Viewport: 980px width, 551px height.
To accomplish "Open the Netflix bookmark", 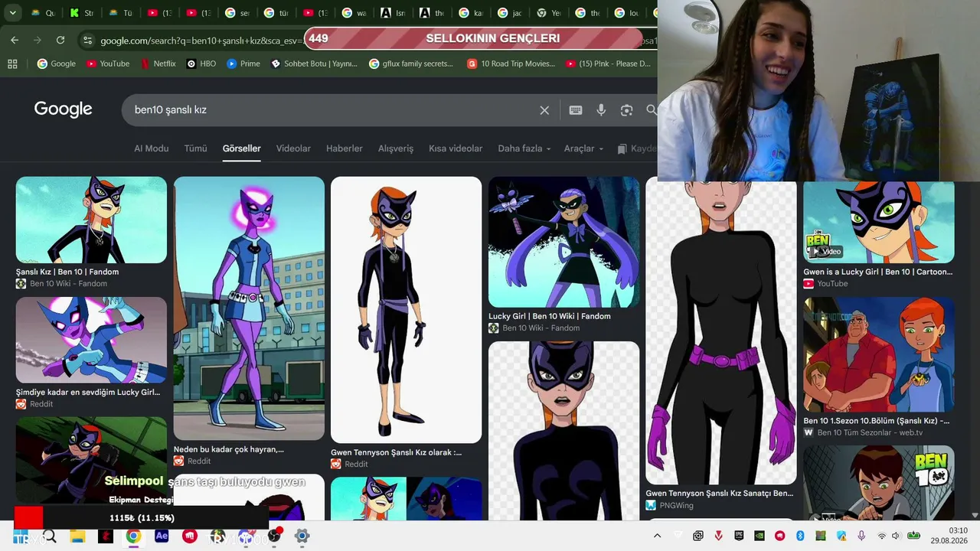I will tap(158, 64).
